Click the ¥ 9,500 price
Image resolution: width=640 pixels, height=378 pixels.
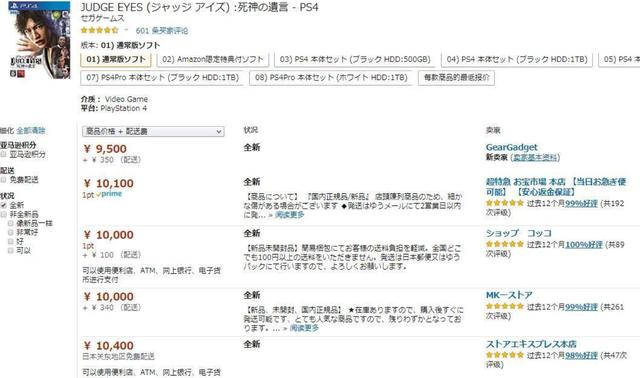pos(105,149)
